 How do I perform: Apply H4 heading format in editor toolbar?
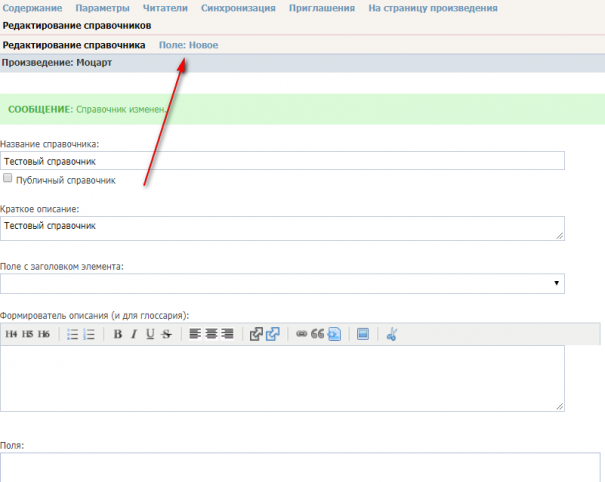click(12, 334)
